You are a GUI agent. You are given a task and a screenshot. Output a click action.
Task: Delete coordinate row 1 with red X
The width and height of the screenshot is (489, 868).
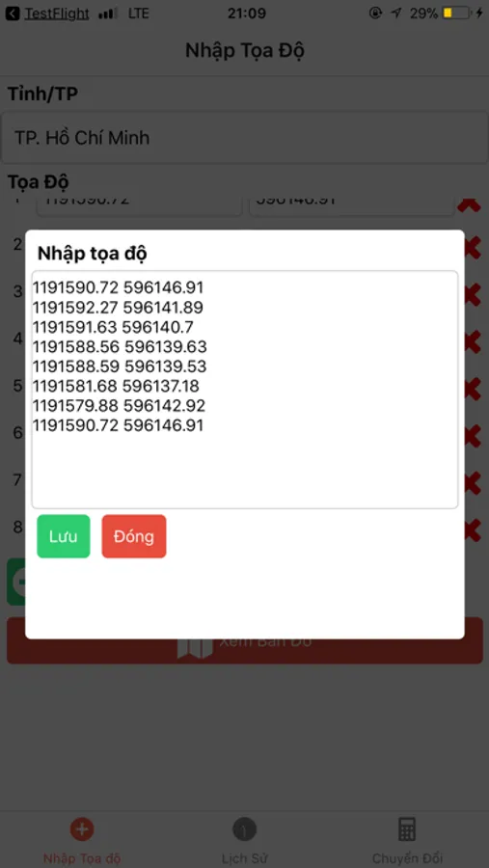pyautogui.click(x=470, y=204)
